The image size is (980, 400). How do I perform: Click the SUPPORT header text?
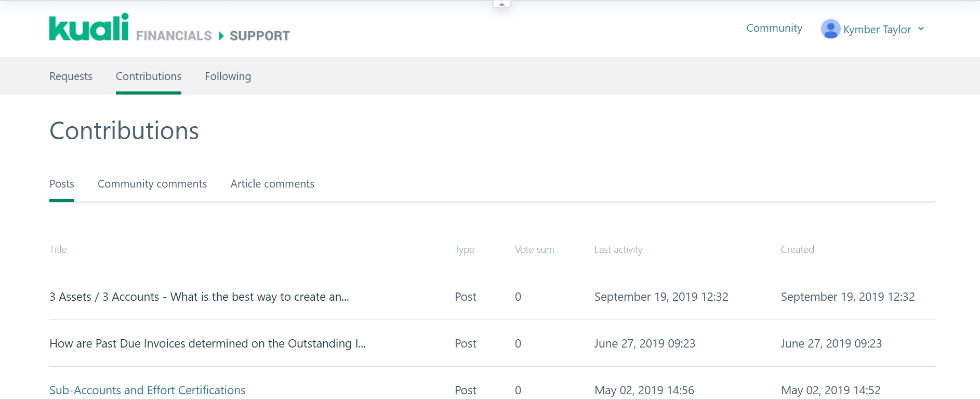click(x=259, y=36)
